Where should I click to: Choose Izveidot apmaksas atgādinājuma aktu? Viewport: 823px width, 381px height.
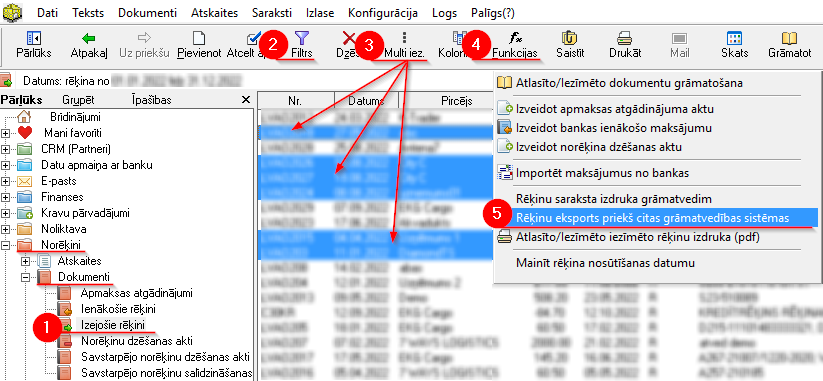pyautogui.click(x=615, y=109)
